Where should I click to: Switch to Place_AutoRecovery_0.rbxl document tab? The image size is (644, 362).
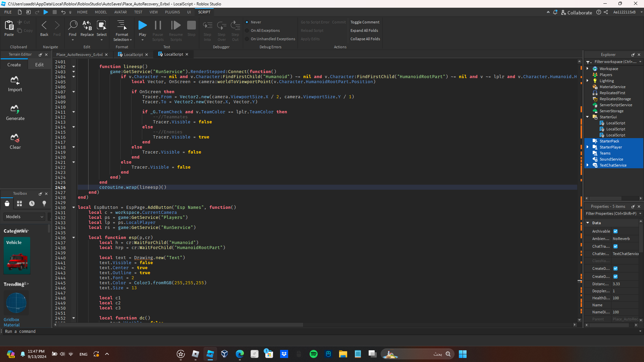[x=79, y=55]
